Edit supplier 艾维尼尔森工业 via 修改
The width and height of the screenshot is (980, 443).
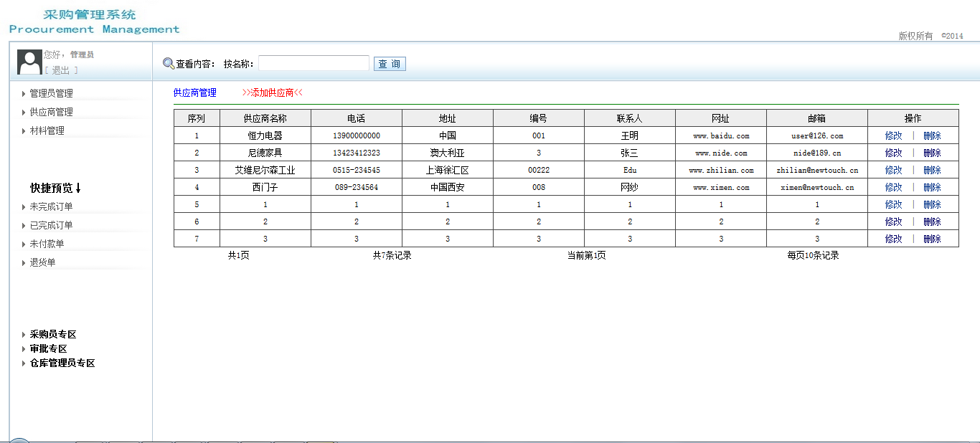(x=893, y=170)
